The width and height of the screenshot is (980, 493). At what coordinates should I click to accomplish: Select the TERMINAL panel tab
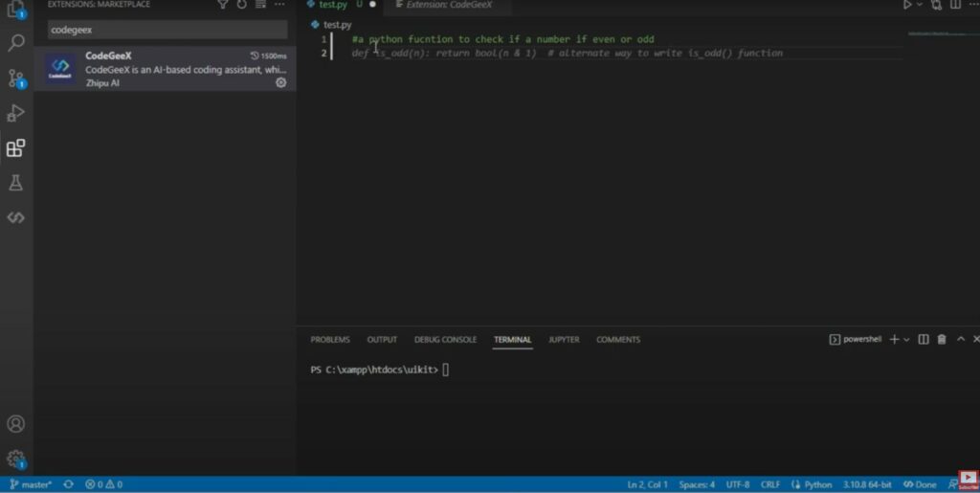(x=513, y=340)
